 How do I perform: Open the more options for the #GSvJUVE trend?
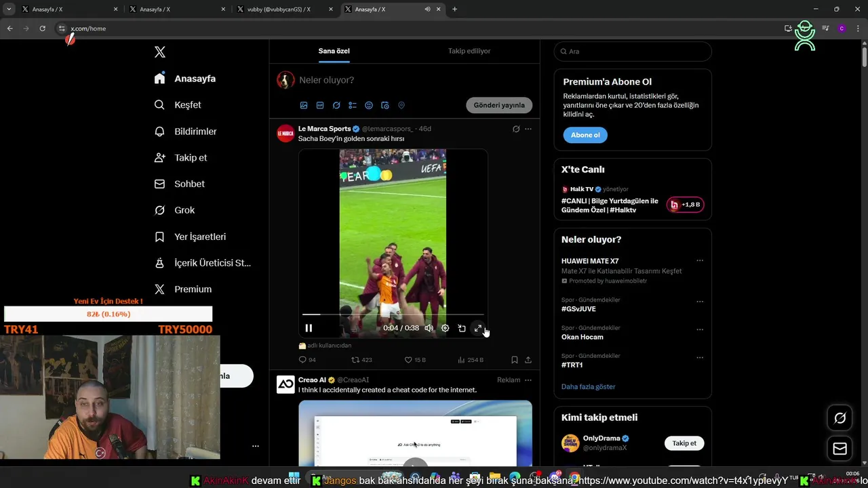(700, 302)
